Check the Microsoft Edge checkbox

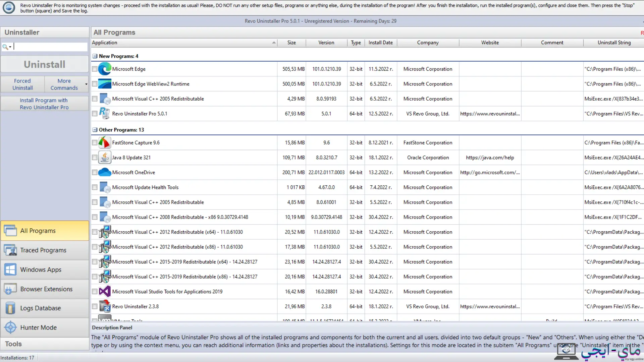pyautogui.click(x=95, y=69)
